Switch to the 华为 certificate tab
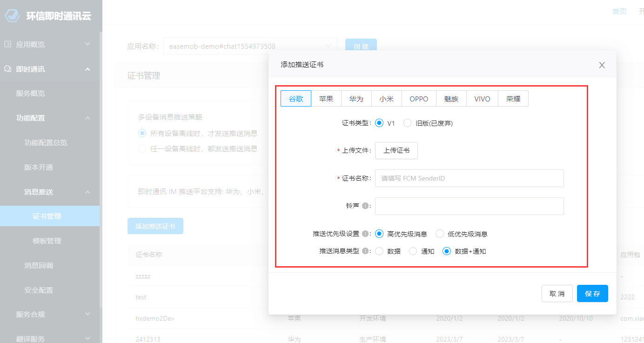The image size is (644, 343). [356, 99]
